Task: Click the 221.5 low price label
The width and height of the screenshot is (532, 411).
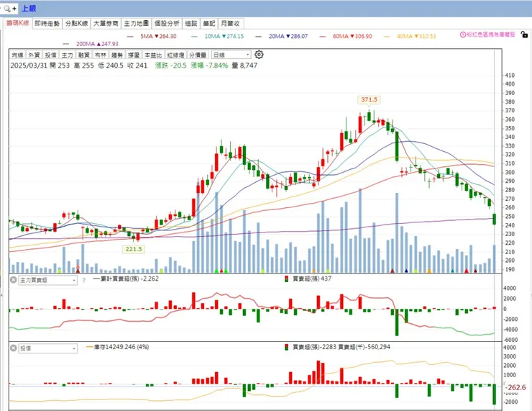Action: point(134,249)
